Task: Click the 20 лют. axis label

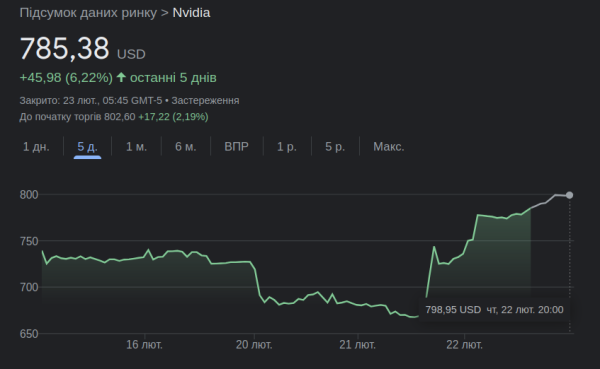Action: (254, 345)
